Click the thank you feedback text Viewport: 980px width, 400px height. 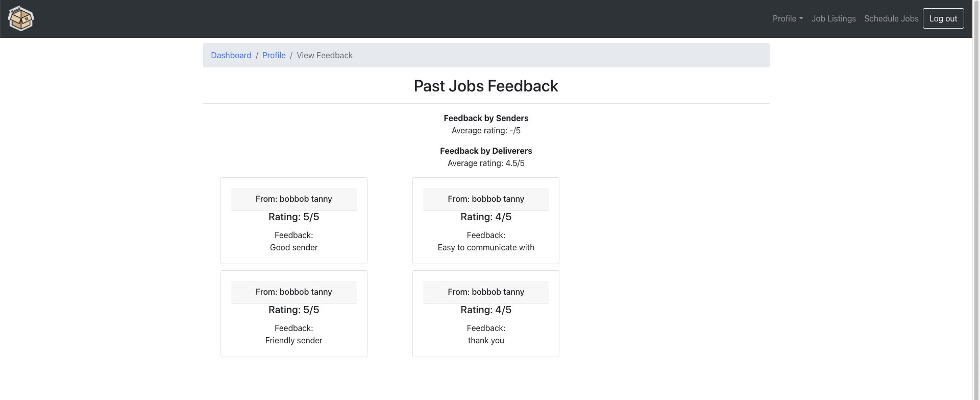click(x=486, y=340)
